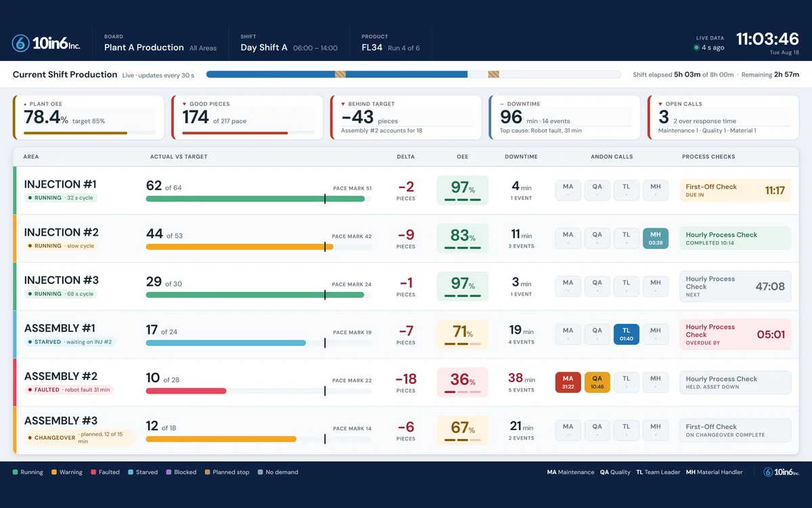The height and width of the screenshot is (508, 812).
Task: Click the Andon Calls column header
Action: (612, 156)
